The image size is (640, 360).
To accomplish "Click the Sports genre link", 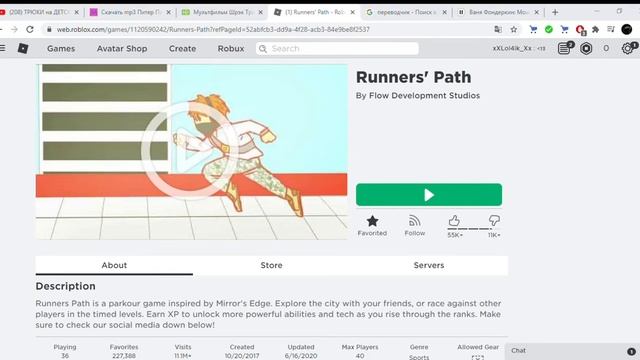I will click(419, 357).
